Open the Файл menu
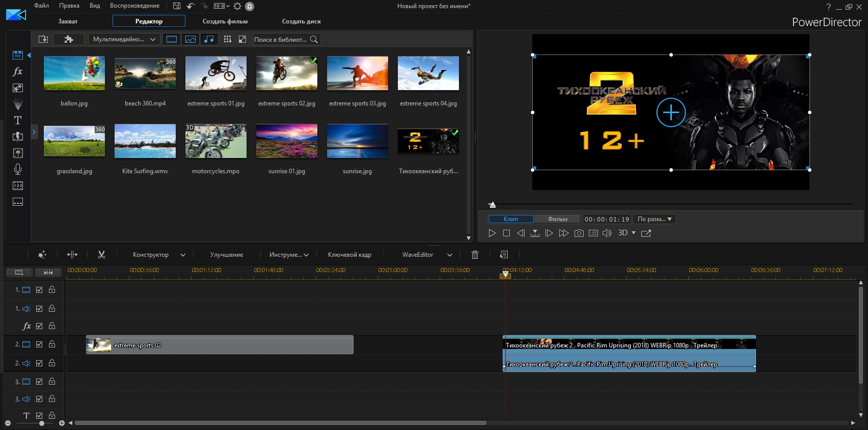The height and width of the screenshot is (430, 868). click(42, 6)
